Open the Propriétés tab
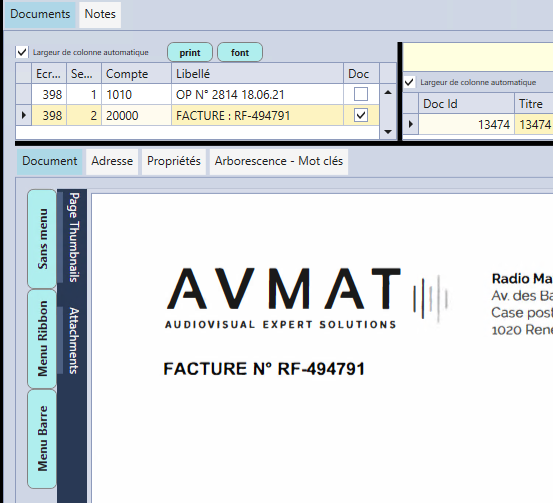The image size is (553, 503). [x=174, y=161]
